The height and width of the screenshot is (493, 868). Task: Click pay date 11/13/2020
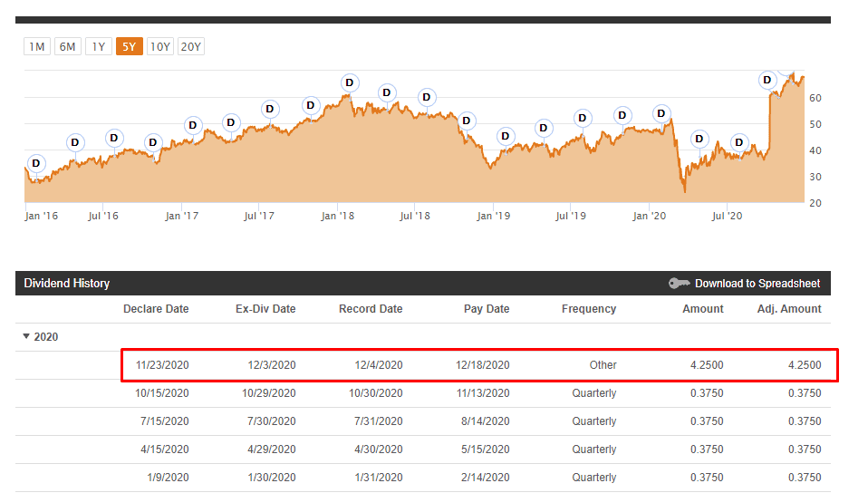coord(483,393)
